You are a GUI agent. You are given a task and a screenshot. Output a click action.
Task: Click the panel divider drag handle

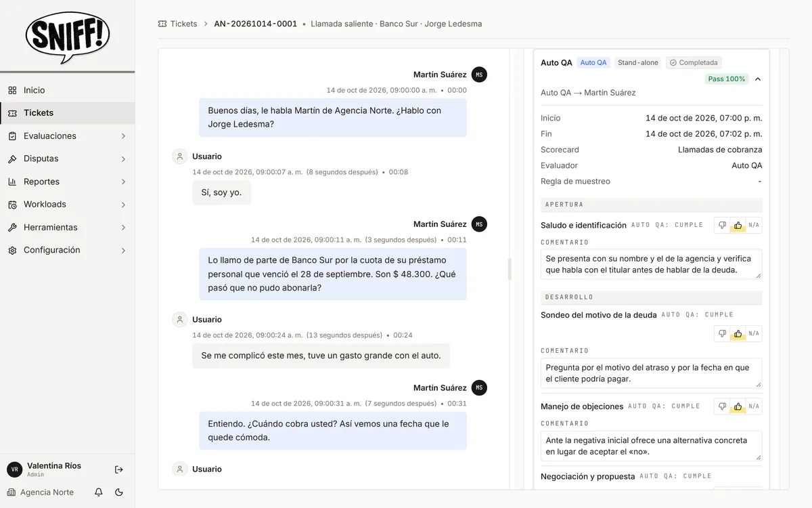(510, 269)
